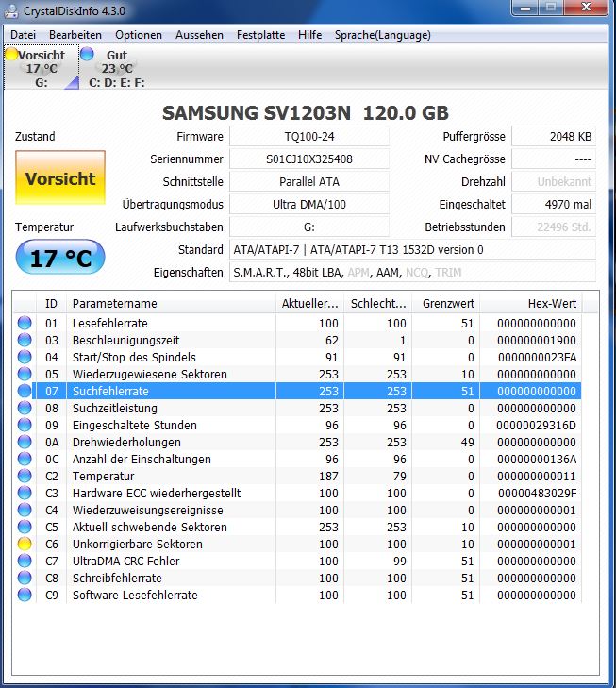Click the status orb for Start/Stop des Spindels
This screenshot has height=688, width=616.
(25, 357)
